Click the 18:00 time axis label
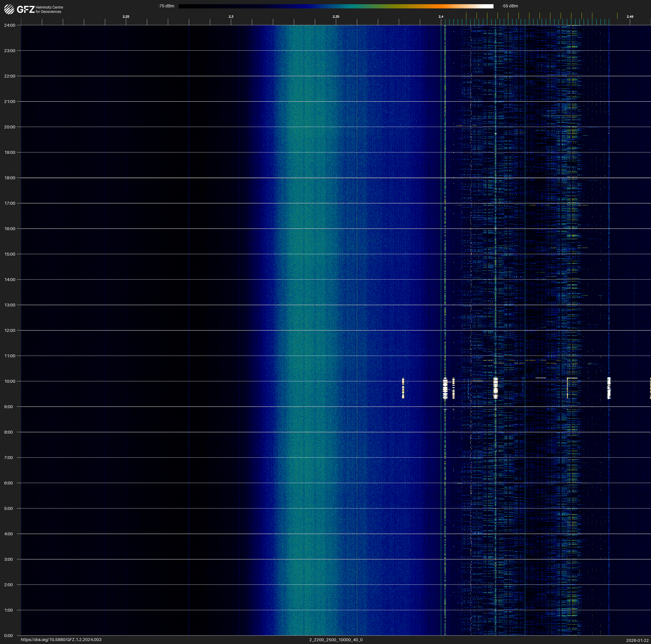Image resolution: width=651 pixels, height=644 pixels. tap(10, 178)
